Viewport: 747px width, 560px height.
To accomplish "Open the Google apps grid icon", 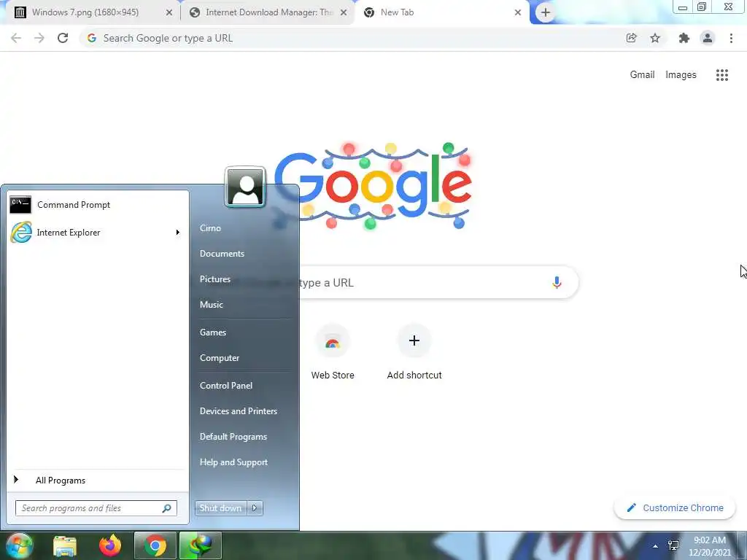I will point(721,75).
